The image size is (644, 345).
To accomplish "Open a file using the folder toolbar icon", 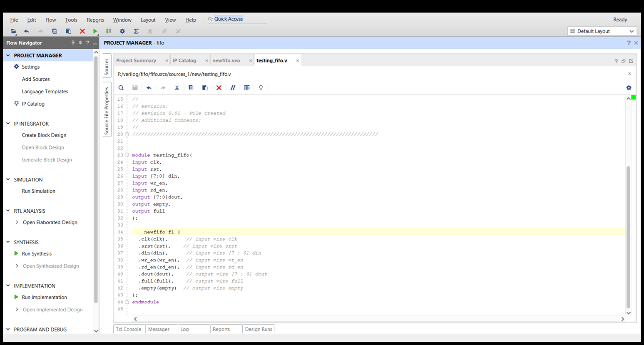I will point(13,31).
